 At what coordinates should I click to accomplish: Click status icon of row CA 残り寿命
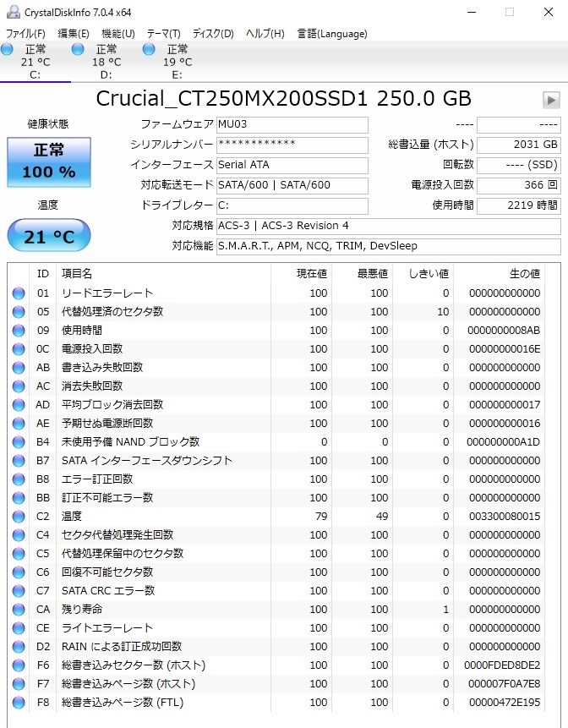point(19,609)
